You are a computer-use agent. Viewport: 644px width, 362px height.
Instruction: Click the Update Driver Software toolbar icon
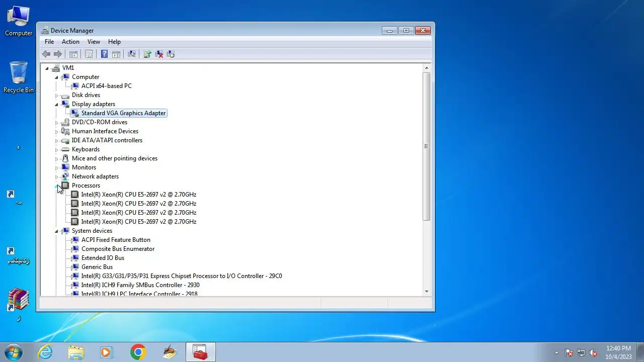[147, 54]
